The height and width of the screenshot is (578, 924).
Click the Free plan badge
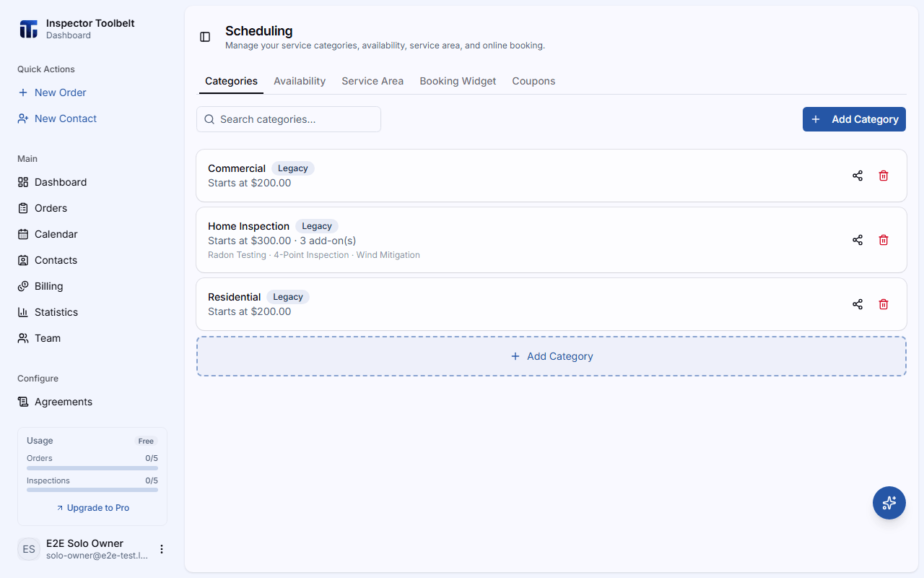click(146, 441)
